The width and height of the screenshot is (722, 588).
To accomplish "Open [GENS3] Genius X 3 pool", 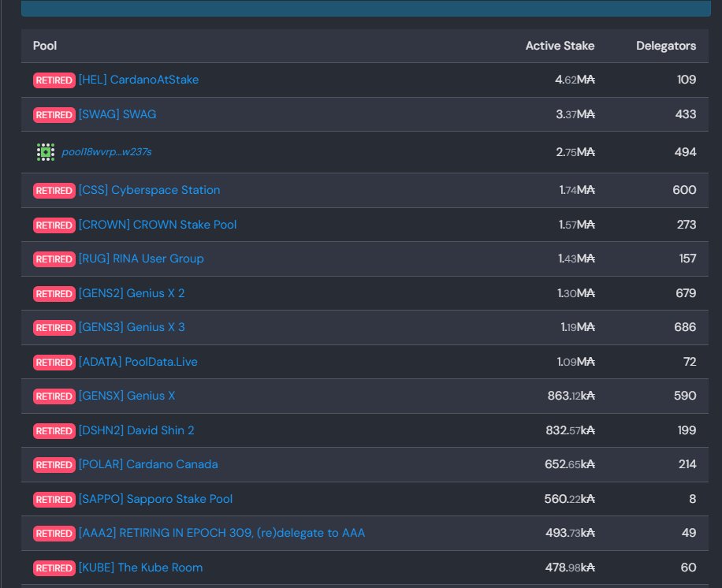I will pyautogui.click(x=132, y=327).
